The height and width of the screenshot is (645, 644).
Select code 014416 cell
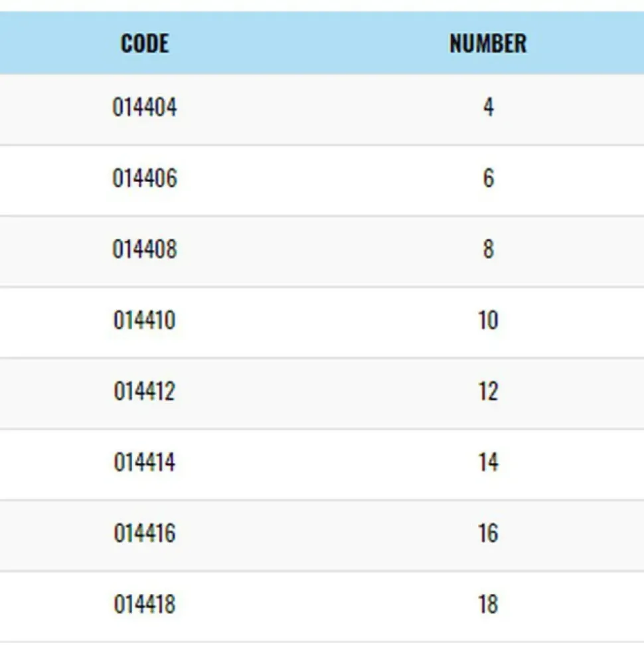(x=145, y=533)
